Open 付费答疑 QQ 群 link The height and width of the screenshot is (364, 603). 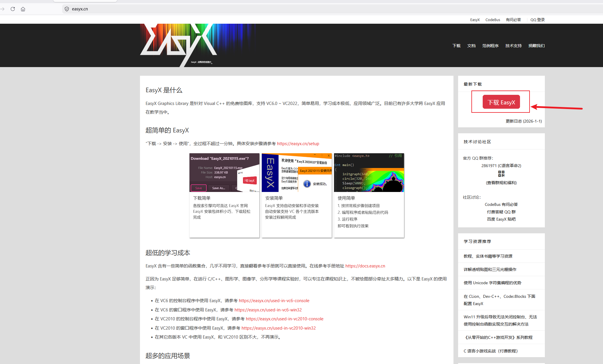(501, 212)
